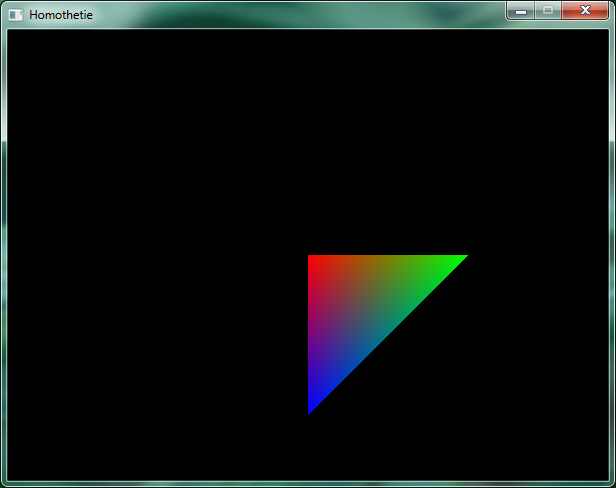Click the midpoint of the triangle's left vertical edge
616x488 pixels.
pos(309,335)
